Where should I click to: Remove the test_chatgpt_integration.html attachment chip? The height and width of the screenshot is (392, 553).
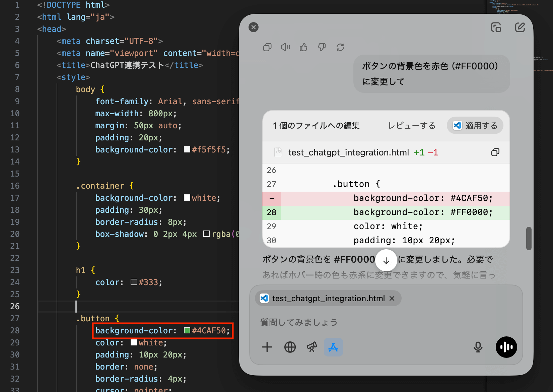392,299
